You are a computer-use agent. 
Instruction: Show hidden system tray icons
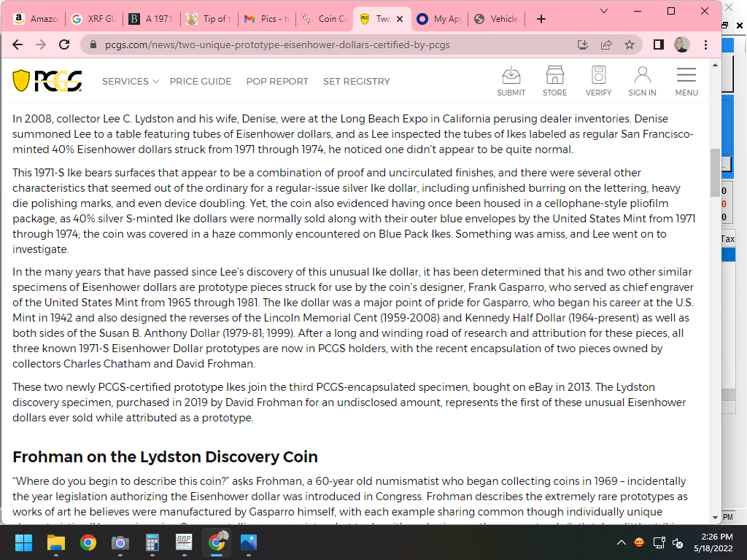point(622,542)
